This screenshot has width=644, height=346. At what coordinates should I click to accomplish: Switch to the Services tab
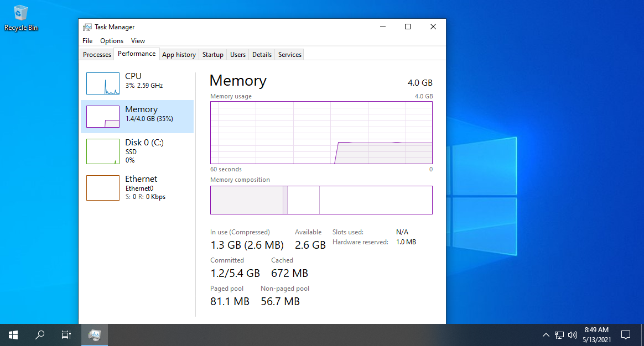(x=289, y=55)
